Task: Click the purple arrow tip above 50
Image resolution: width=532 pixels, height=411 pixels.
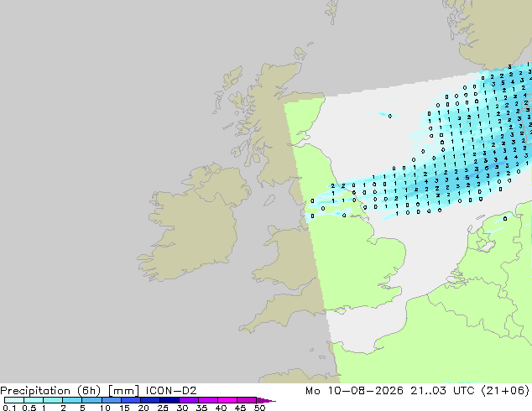Action: coord(266,400)
